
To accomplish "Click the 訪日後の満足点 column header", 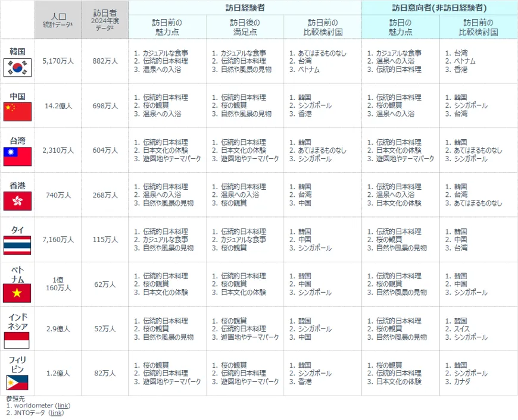I will coord(245,27).
